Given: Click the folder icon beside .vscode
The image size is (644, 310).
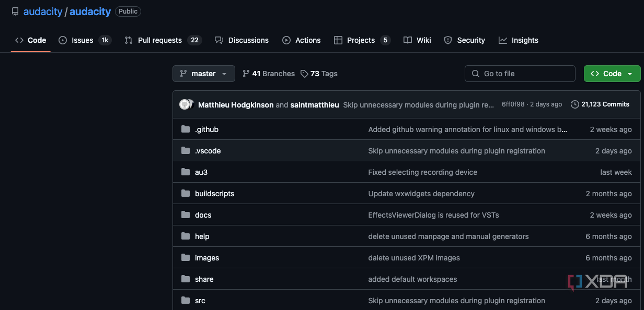Looking at the screenshot, I should (186, 151).
